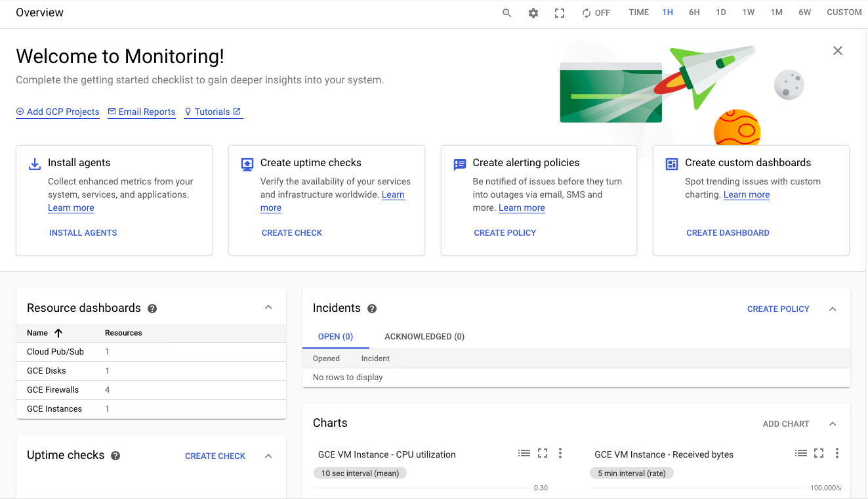Switch to the ACKNOWLEDGED (0) tab
The width and height of the screenshot is (868, 499).
[x=424, y=336]
